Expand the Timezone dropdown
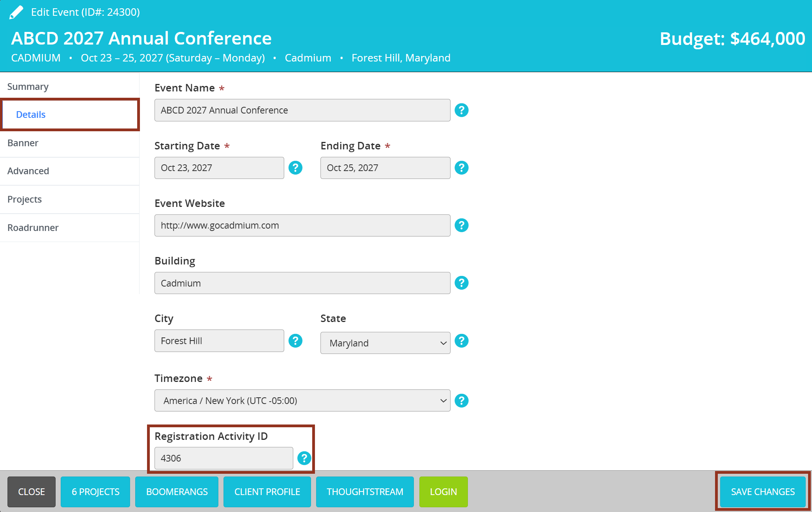This screenshot has width=812, height=512. click(302, 400)
